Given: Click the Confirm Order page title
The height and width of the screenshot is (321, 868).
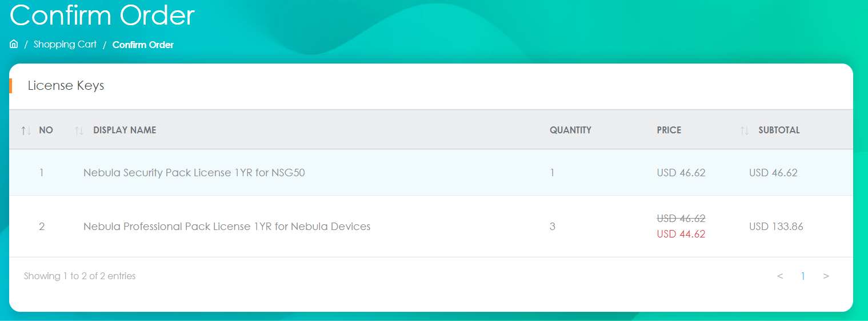Looking at the screenshot, I should point(102,15).
